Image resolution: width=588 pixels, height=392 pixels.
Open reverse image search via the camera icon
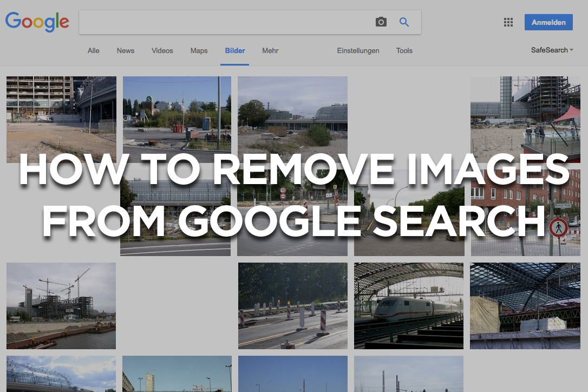coord(381,22)
